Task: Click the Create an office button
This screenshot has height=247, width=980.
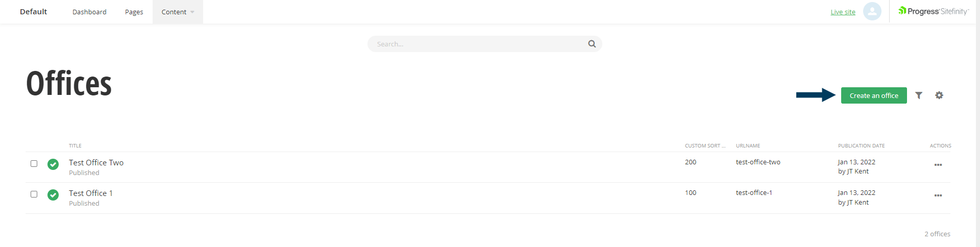Action: coord(874,95)
